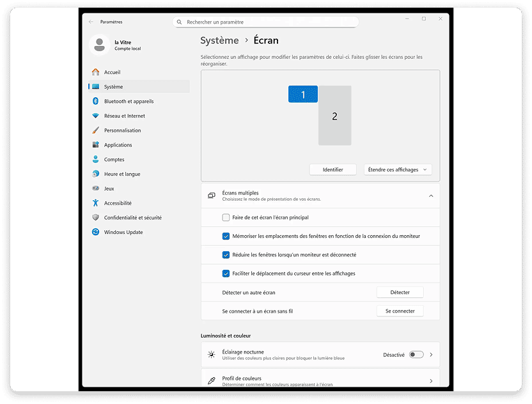Viewport: 532px width, 404px height.
Task: Select the Réseau et Internet wifi icon
Action: 96,116
